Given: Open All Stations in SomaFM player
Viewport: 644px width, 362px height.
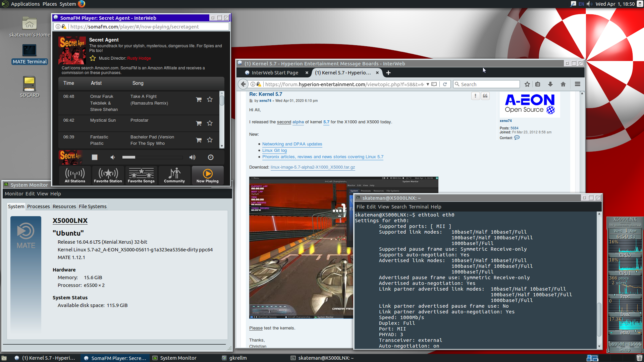Looking at the screenshot, I should (x=75, y=175).
